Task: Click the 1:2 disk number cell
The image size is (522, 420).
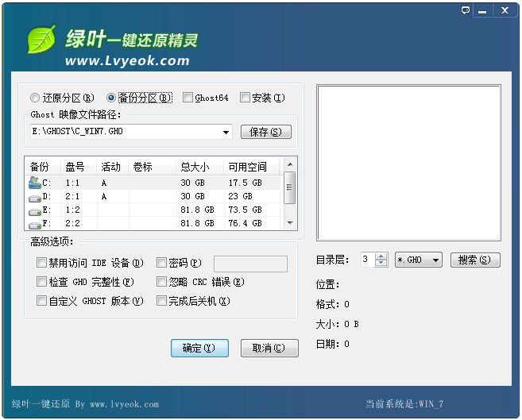Action: pyautogui.click(x=72, y=210)
